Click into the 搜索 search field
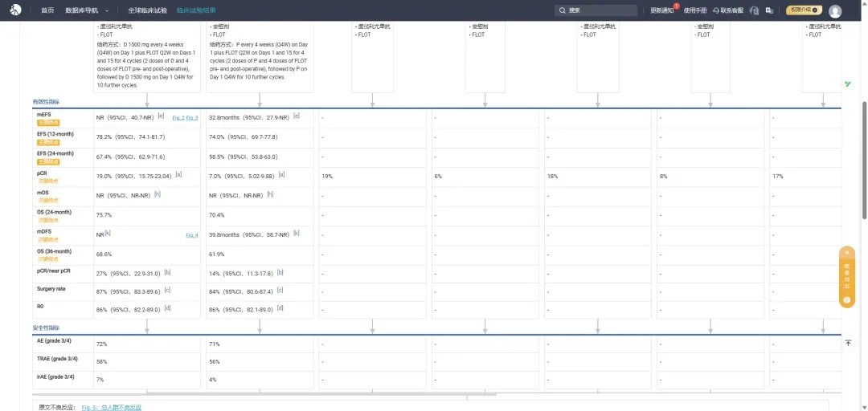868x411 pixels. [x=598, y=10]
